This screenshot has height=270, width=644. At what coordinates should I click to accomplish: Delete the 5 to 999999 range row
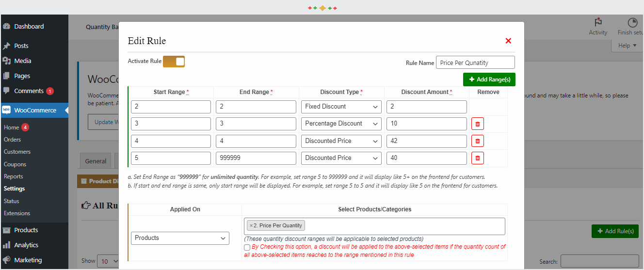coord(477,158)
